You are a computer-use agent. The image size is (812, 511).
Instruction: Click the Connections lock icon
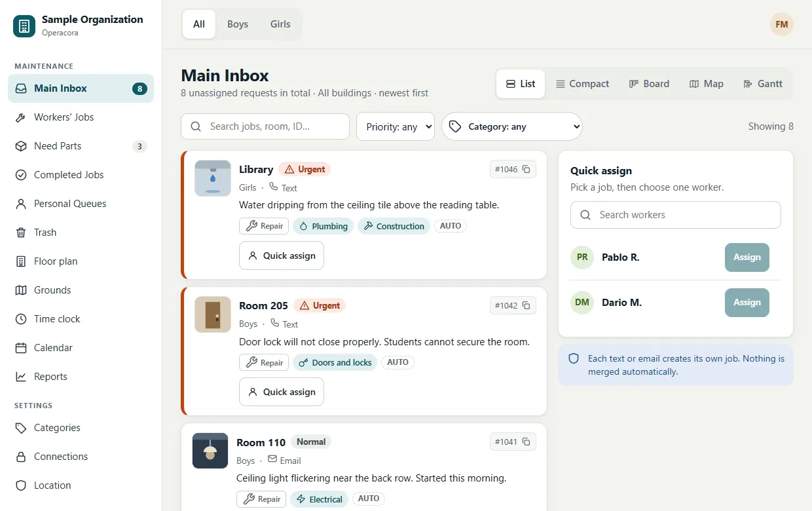21,457
